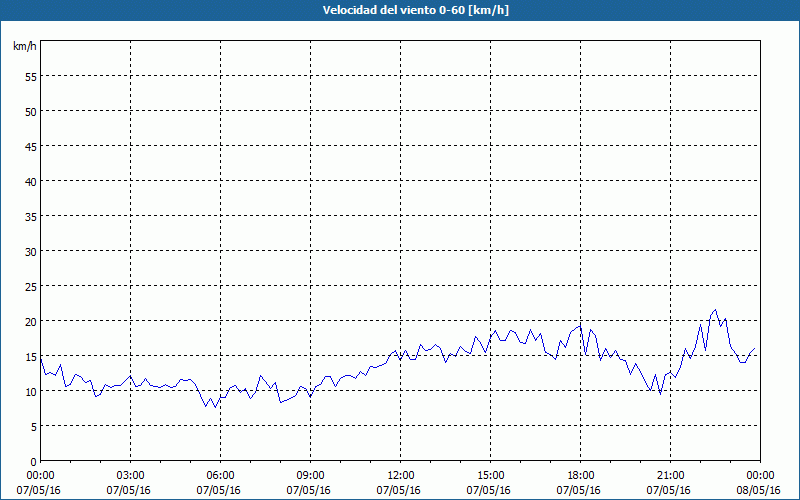Viewport: 800px width, 500px height.
Task: Click the 18:00 time axis label
Action: 581,476
